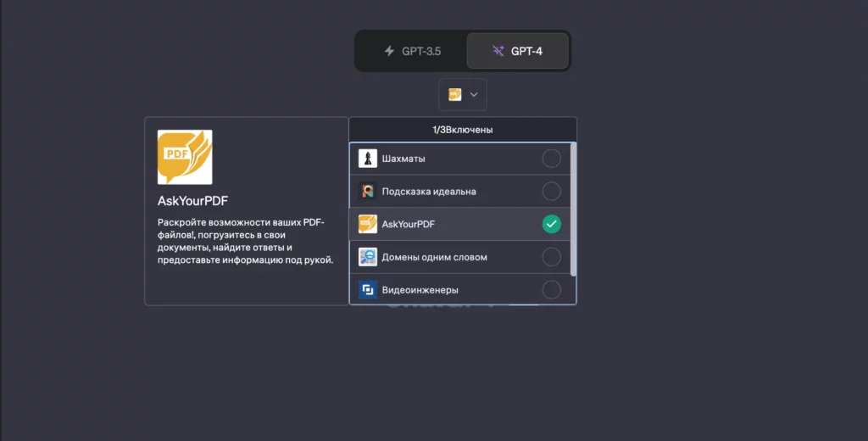Enable the Подсказка идеальна plugin checkbox
Screen dimensions: 868x441
click(551, 191)
